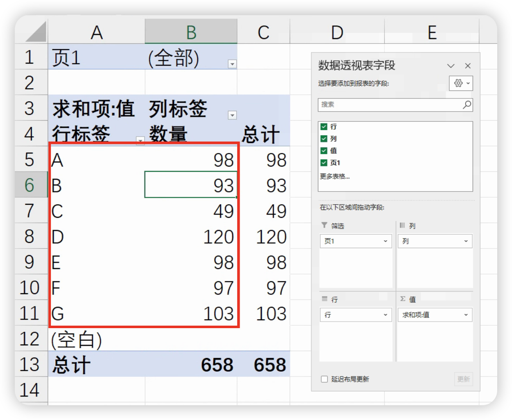Click the 总计 row label in A13
The image size is (512, 420).
click(x=96, y=364)
